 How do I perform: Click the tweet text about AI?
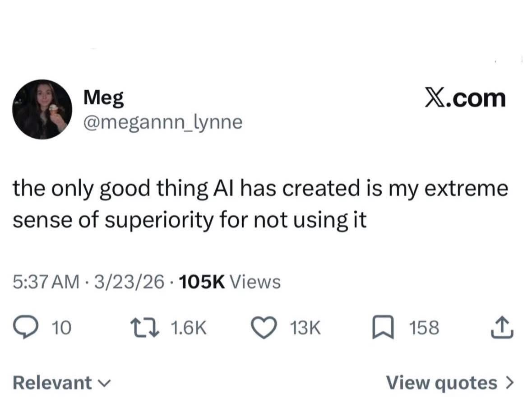tap(260, 204)
